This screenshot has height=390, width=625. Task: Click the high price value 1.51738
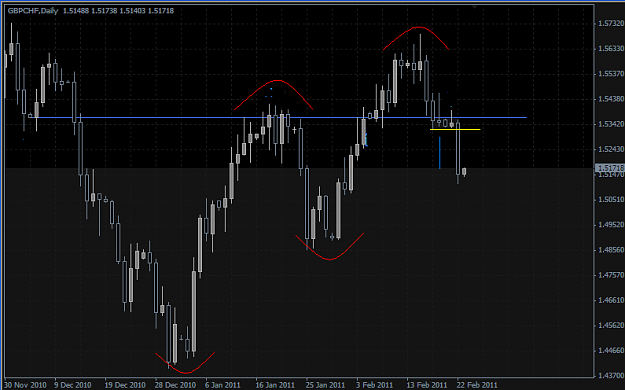click(x=104, y=11)
